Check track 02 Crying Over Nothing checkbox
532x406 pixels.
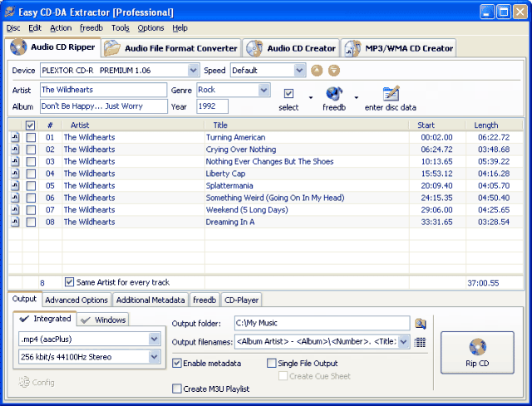click(x=31, y=149)
